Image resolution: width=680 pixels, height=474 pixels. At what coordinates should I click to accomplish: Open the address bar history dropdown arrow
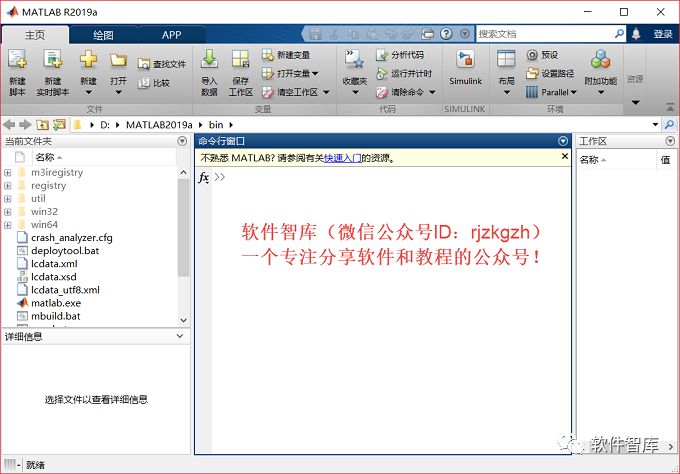[655, 125]
